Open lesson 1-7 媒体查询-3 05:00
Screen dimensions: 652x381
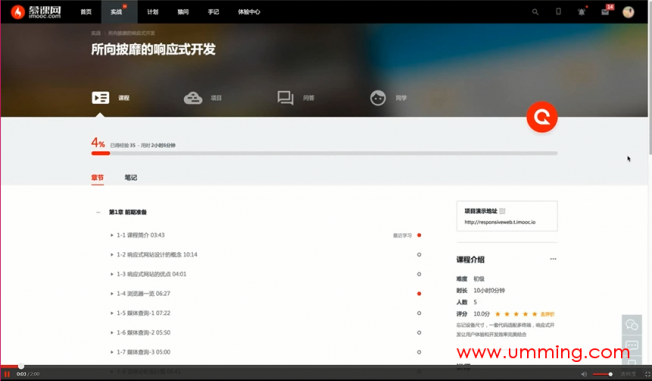click(x=143, y=352)
